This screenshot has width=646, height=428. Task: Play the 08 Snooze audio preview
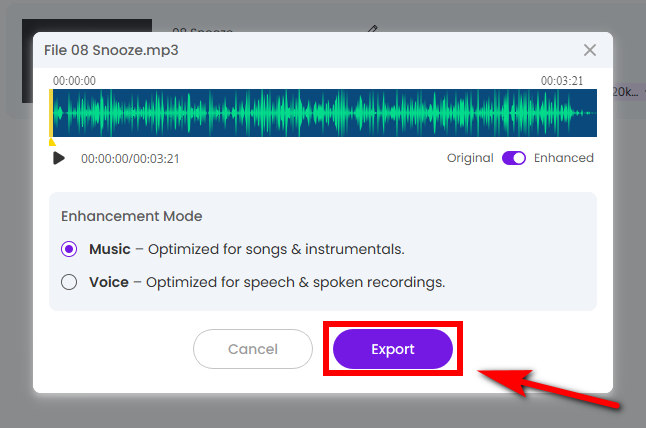pyautogui.click(x=59, y=158)
